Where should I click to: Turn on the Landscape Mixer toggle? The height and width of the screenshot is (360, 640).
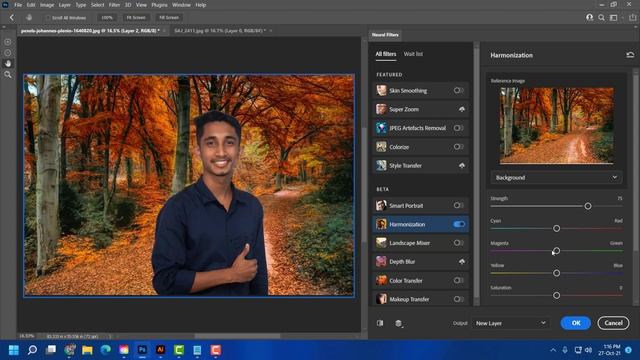458,243
